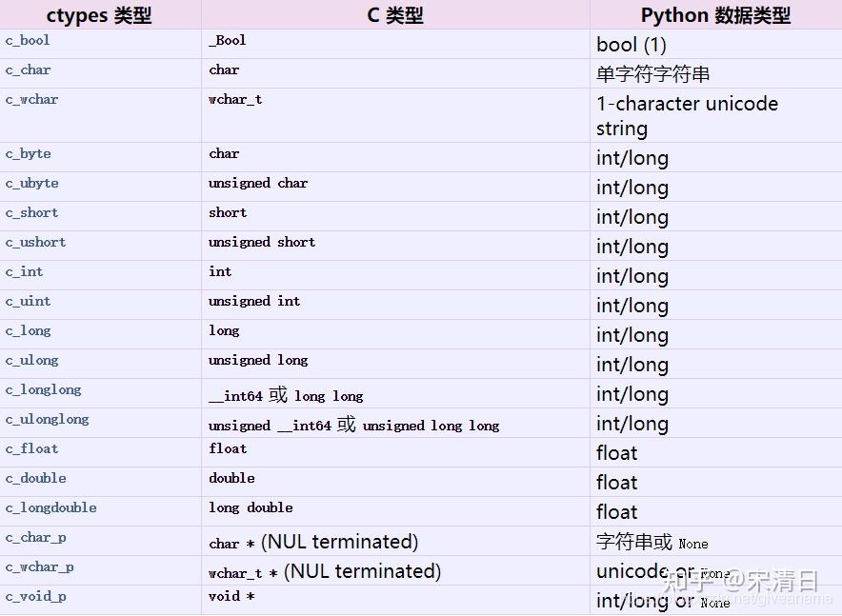Click the 'C 类型' column header
Screen dimensions: 842x616
coord(393,15)
